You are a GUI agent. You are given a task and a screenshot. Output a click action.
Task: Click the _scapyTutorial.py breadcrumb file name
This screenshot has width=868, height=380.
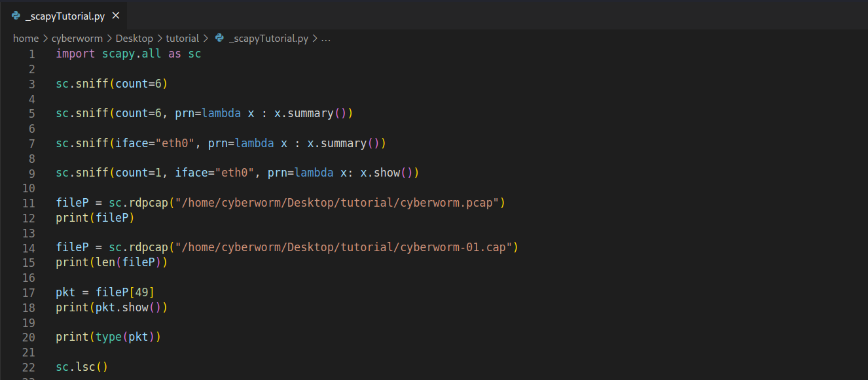268,39
